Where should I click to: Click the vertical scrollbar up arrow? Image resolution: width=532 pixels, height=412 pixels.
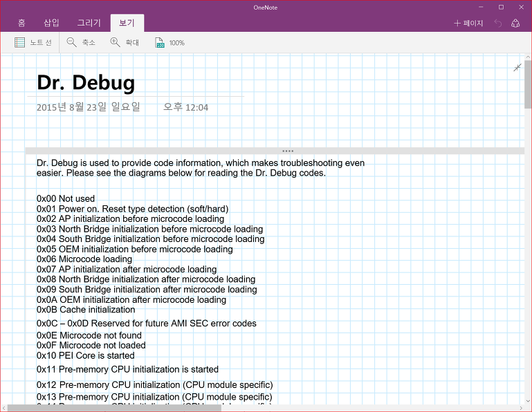528,61
